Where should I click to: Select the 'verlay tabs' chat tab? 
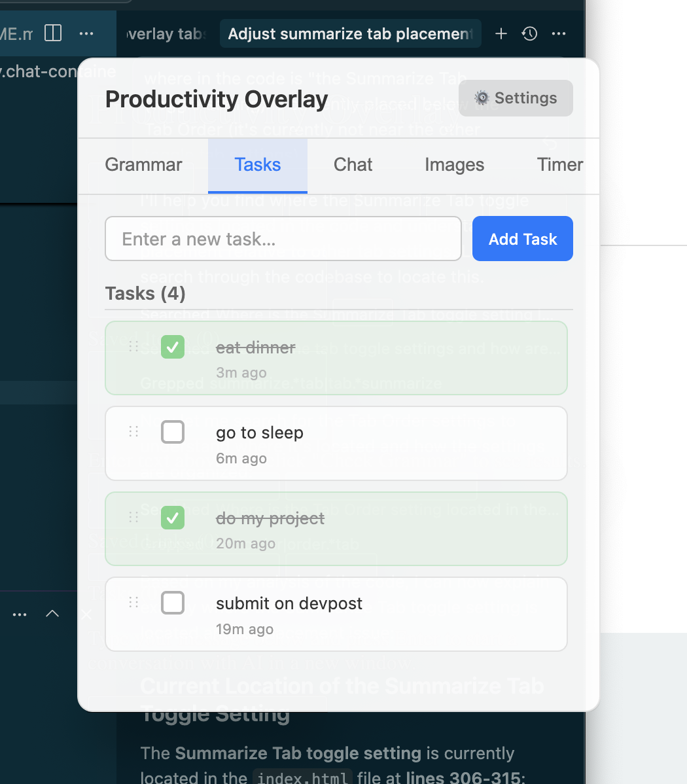point(165,33)
